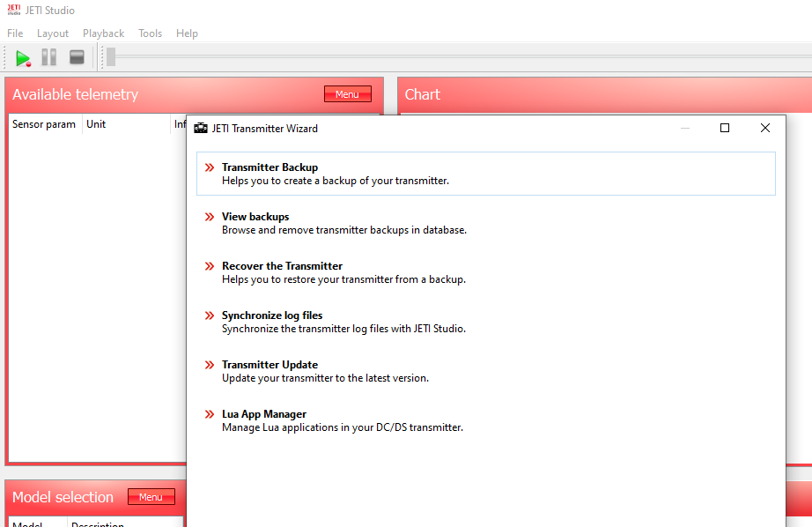
Task: Open the File menu
Action: 15,33
